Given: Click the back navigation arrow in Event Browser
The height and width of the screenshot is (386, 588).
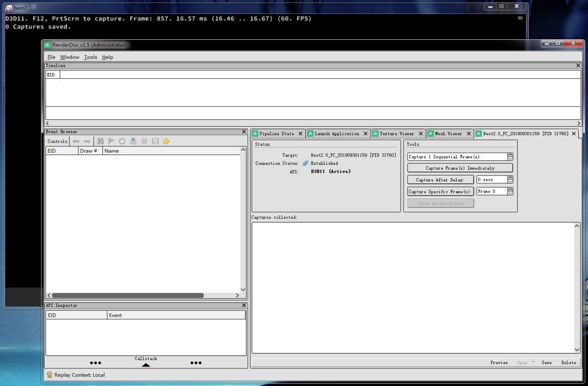Looking at the screenshot, I should (x=76, y=141).
